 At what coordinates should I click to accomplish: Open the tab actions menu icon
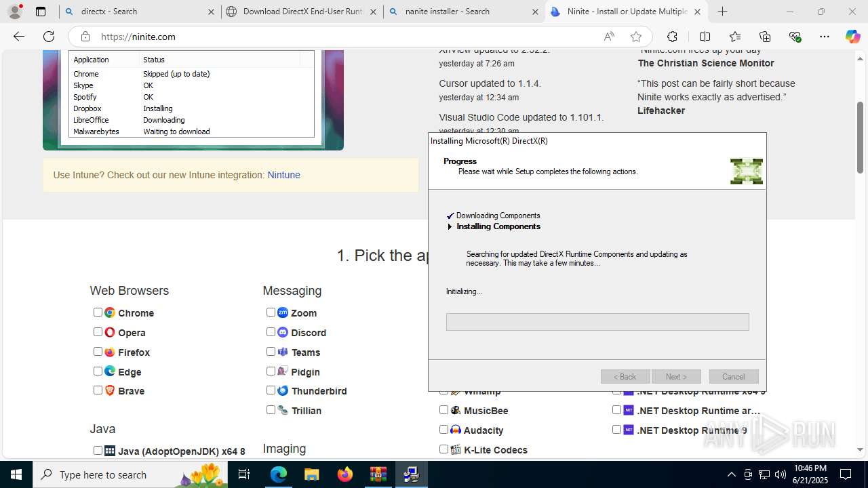click(x=41, y=12)
